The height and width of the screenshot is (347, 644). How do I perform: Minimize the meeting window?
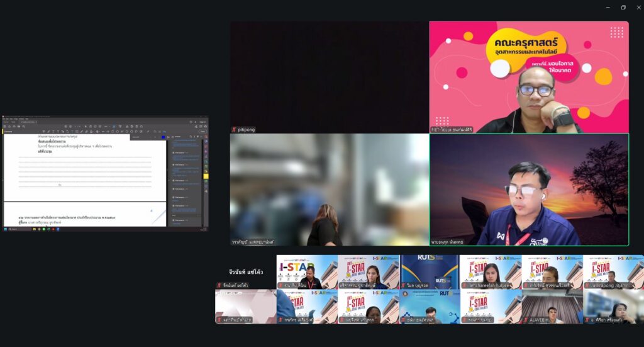pos(608,7)
